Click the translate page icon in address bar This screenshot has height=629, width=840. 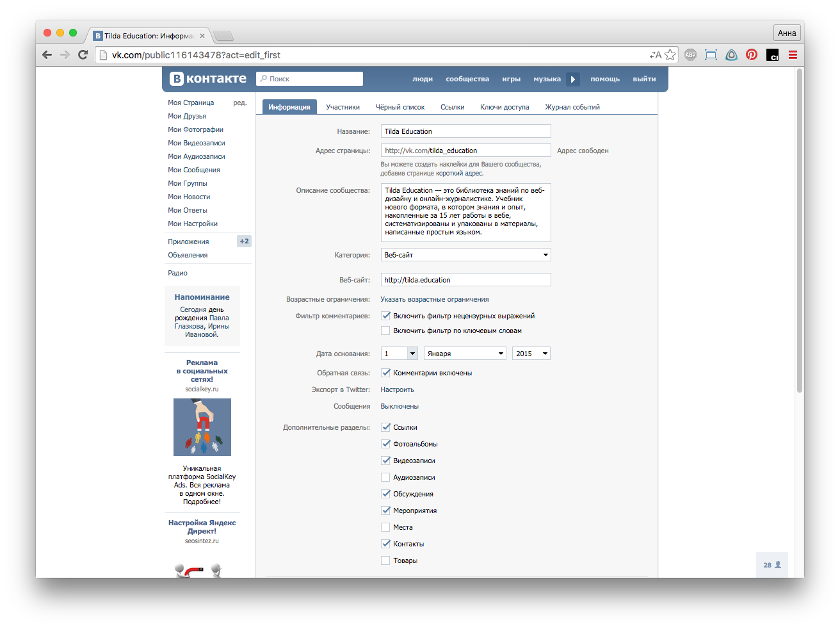tap(655, 55)
